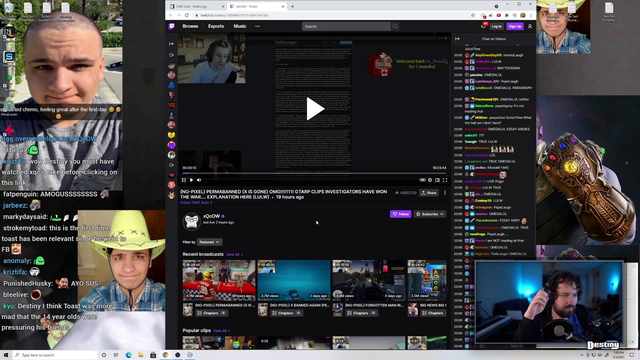The image size is (640, 360).
Task: Click the xQcOW channel avatar
Action: pyautogui.click(x=191, y=221)
